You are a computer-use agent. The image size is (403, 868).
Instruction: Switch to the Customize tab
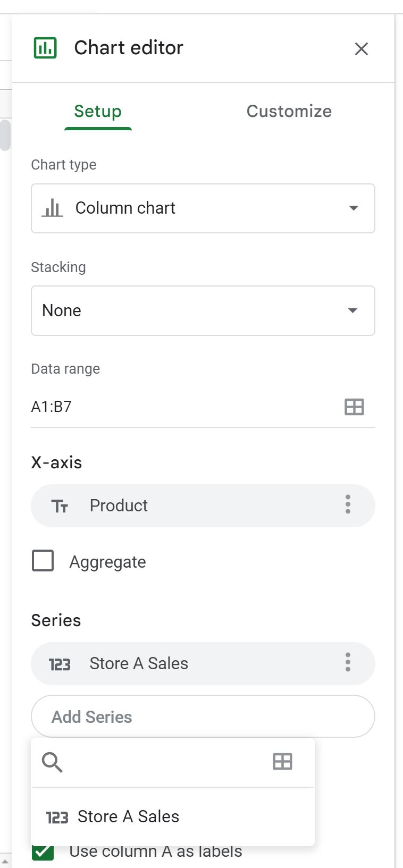click(289, 111)
